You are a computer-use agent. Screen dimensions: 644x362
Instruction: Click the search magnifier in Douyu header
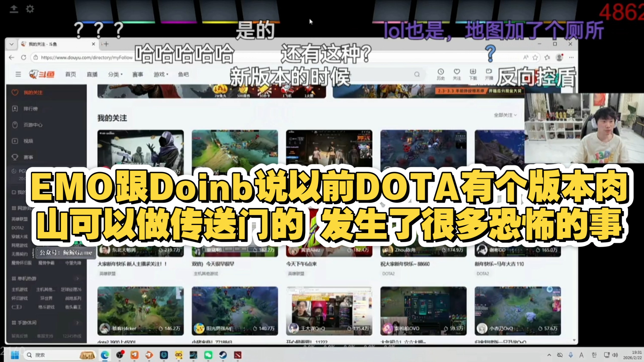[417, 74]
